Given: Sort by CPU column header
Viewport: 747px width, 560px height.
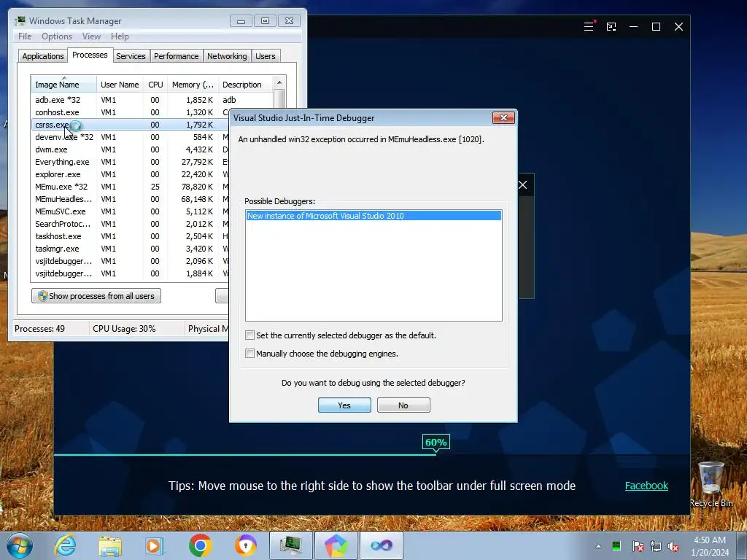Looking at the screenshot, I should coord(155,85).
